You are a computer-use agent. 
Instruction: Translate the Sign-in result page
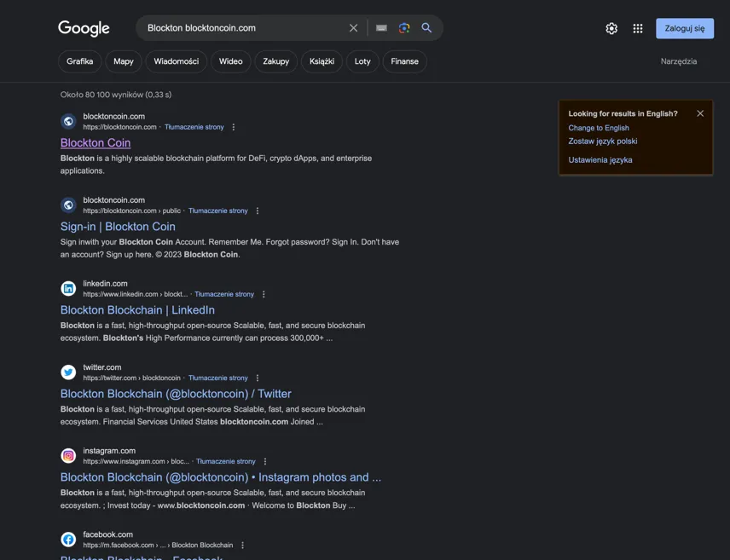click(x=217, y=211)
